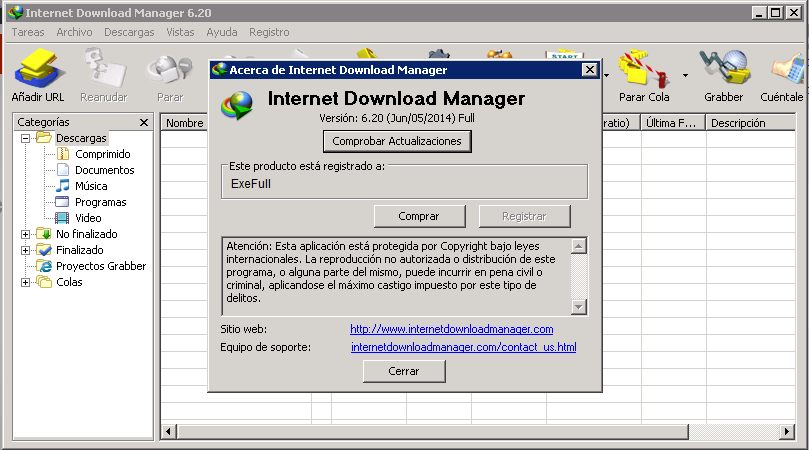Screen dimensions: 809x450
Task: Collapse the Descargas tree node
Action: click(x=25, y=138)
